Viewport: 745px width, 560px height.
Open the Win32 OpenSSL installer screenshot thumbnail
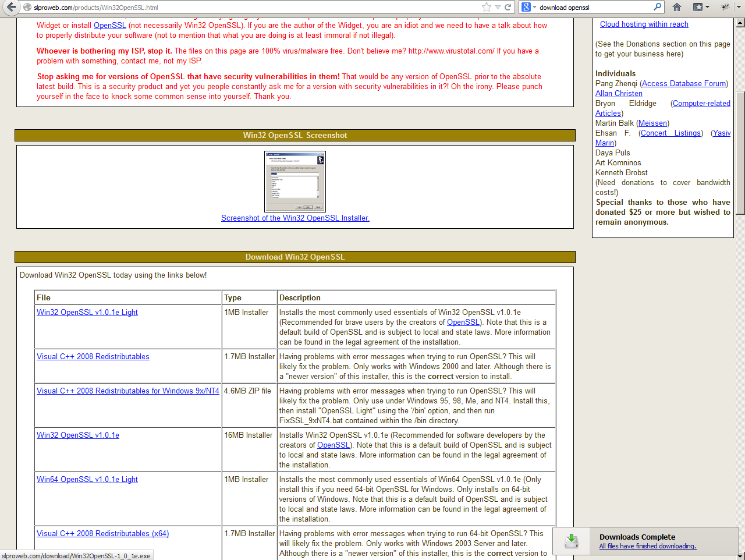click(295, 182)
